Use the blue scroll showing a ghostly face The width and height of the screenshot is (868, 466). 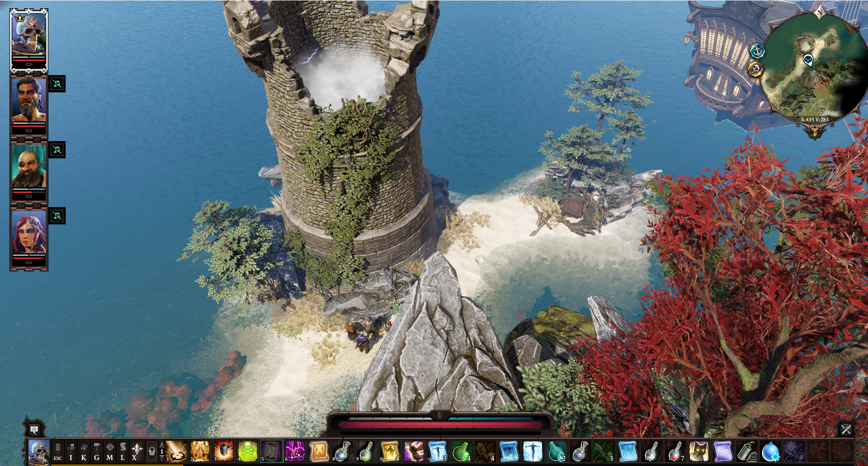pyautogui.click(x=509, y=451)
